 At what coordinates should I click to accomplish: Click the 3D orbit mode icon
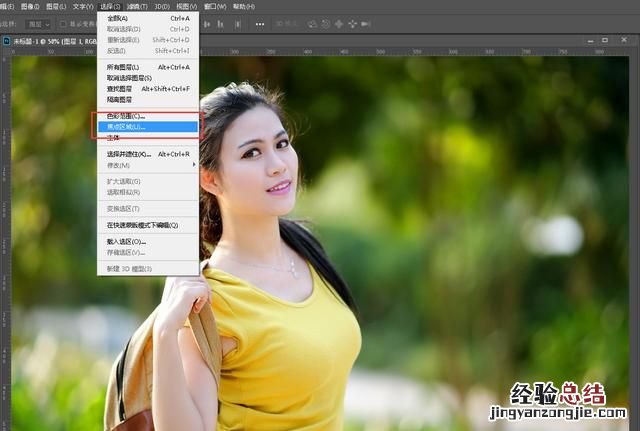310,23
